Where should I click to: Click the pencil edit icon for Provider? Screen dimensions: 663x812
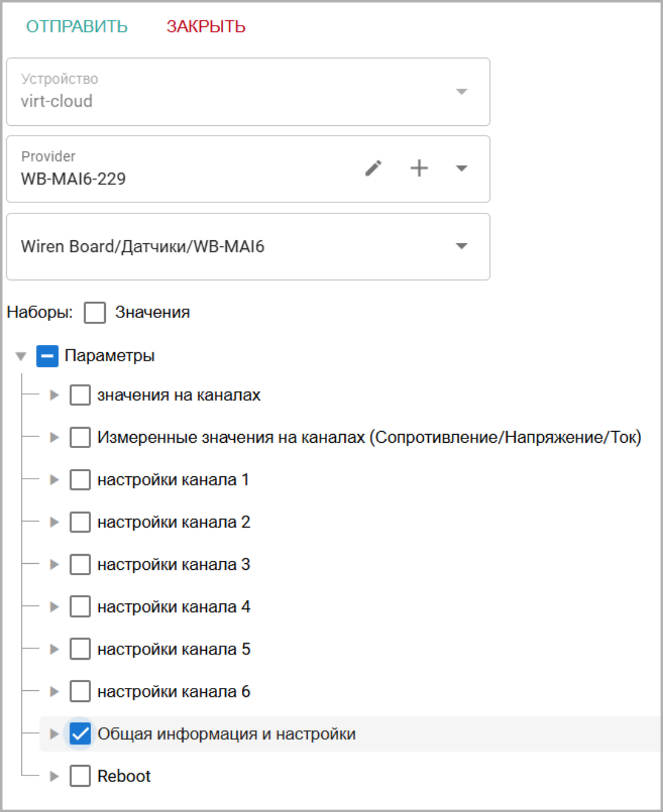[x=373, y=168]
